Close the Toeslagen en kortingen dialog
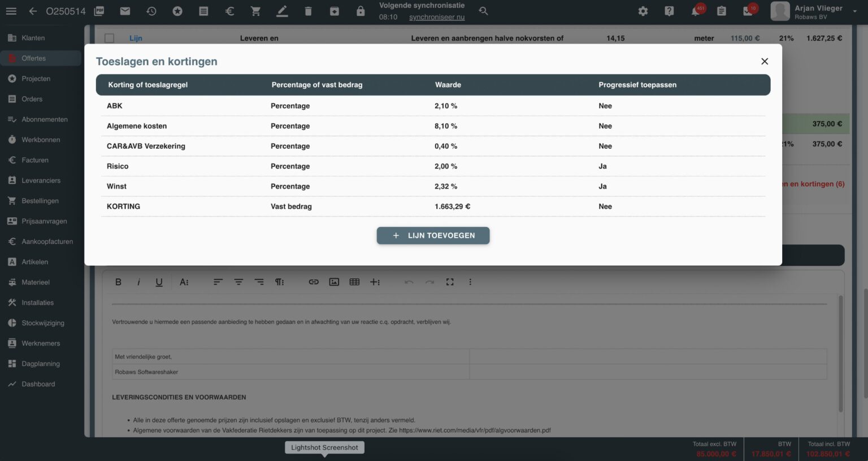Screen dimensions: 868x461 coord(765,62)
